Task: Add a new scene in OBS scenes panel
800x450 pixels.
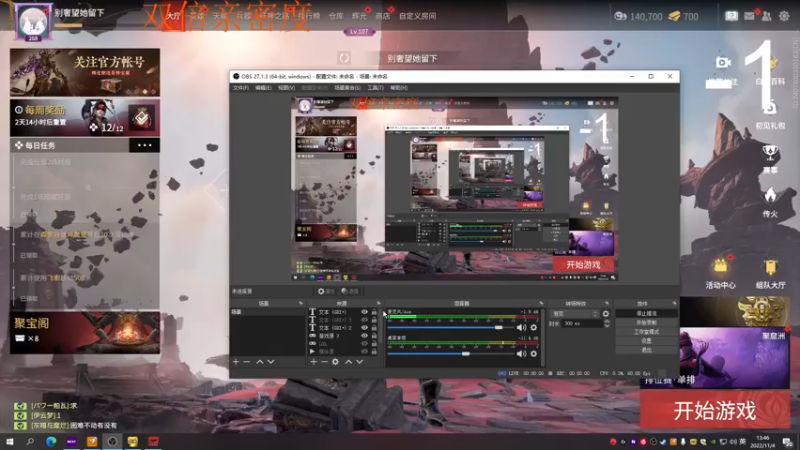Action: pyautogui.click(x=236, y=362)
